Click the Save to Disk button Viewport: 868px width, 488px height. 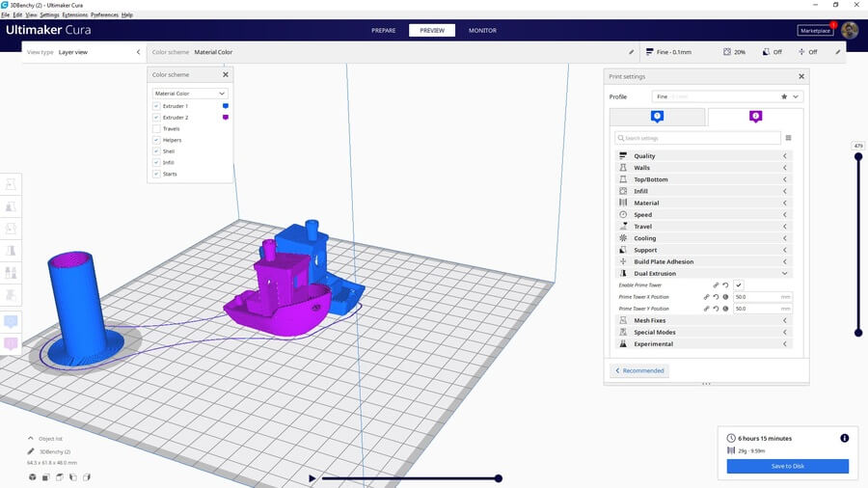click(787, 466)
